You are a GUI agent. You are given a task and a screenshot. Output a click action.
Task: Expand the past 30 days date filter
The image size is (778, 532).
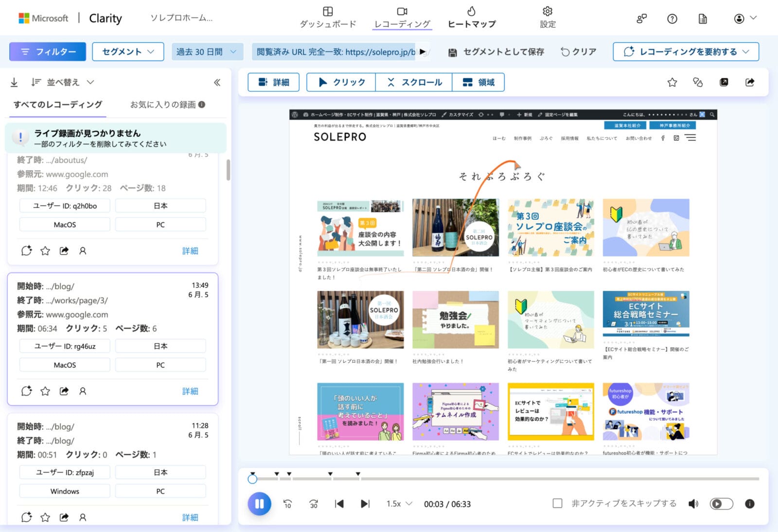(207, 52)
